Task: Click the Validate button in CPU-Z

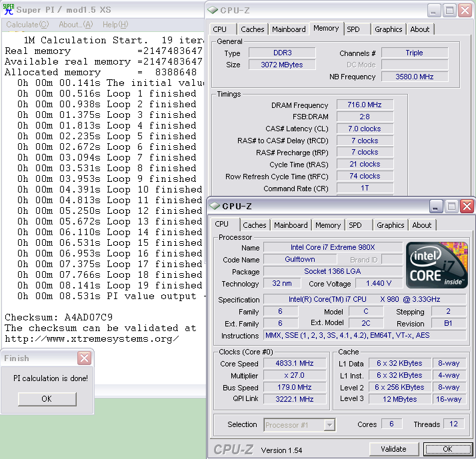Action: coord(394,449)
